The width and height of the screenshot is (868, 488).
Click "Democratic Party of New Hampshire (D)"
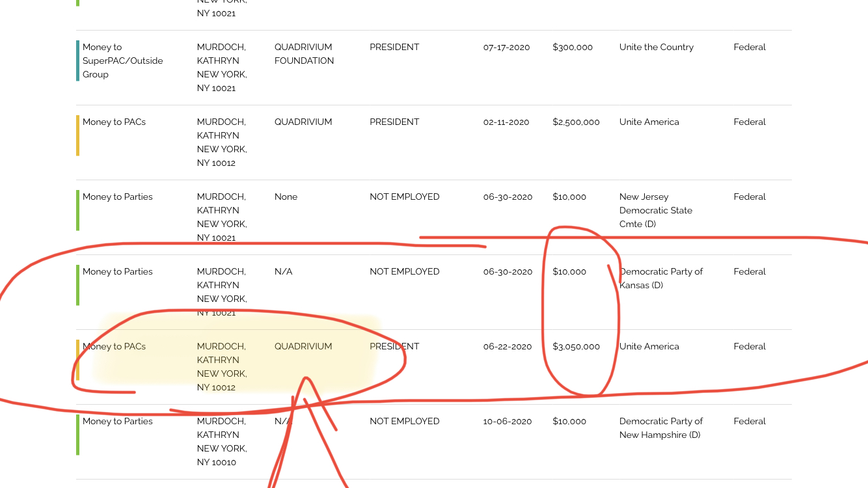pyautogui.click(x=661, y=428)
